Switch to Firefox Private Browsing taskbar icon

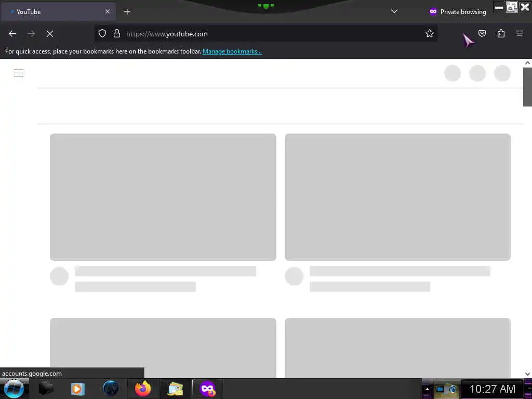pos(207,389)
